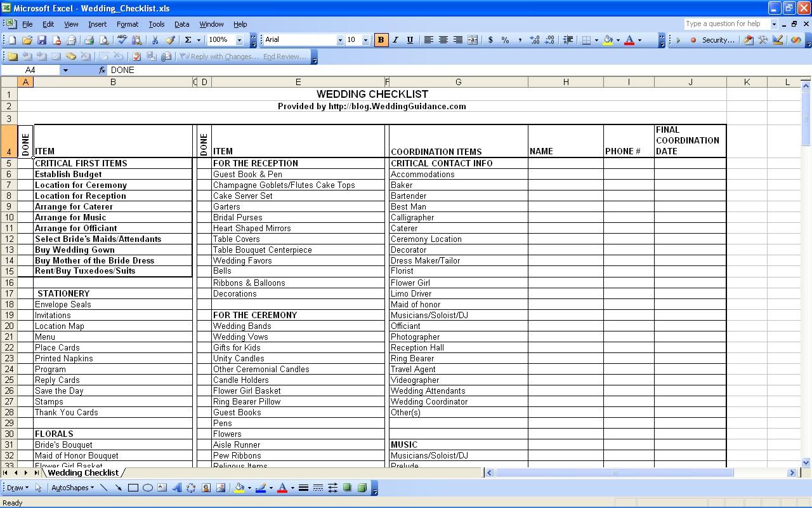Select the Rectangle tool in the Drawing toolbar

133,488
